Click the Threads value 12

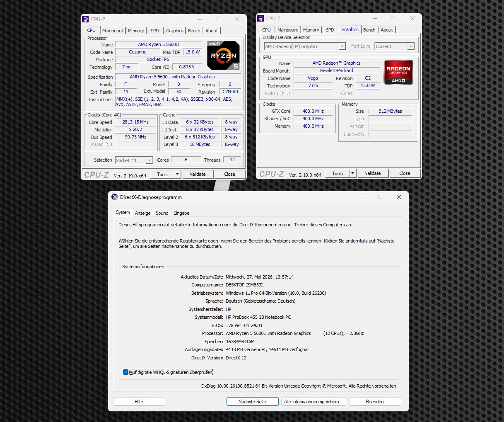[x=232, y=160]
